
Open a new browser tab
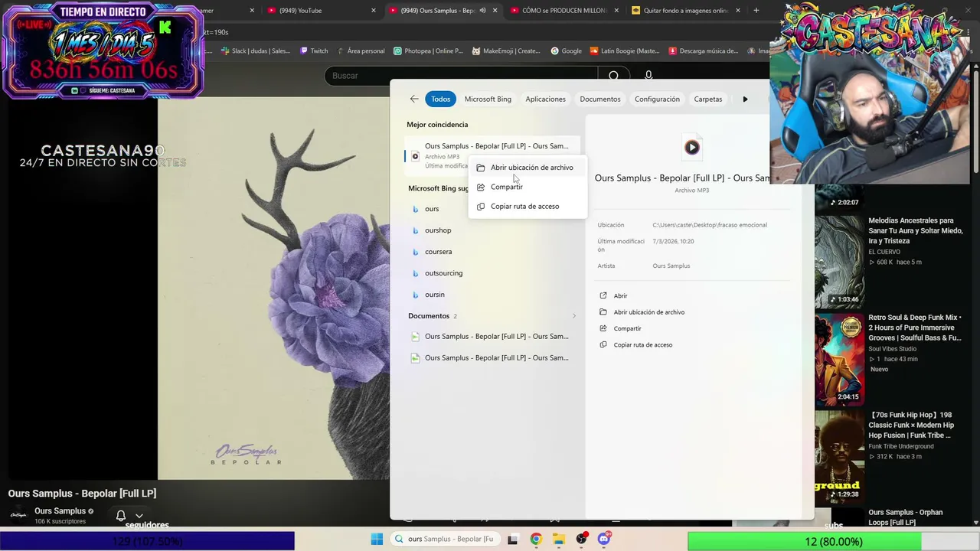click(756, 11)
